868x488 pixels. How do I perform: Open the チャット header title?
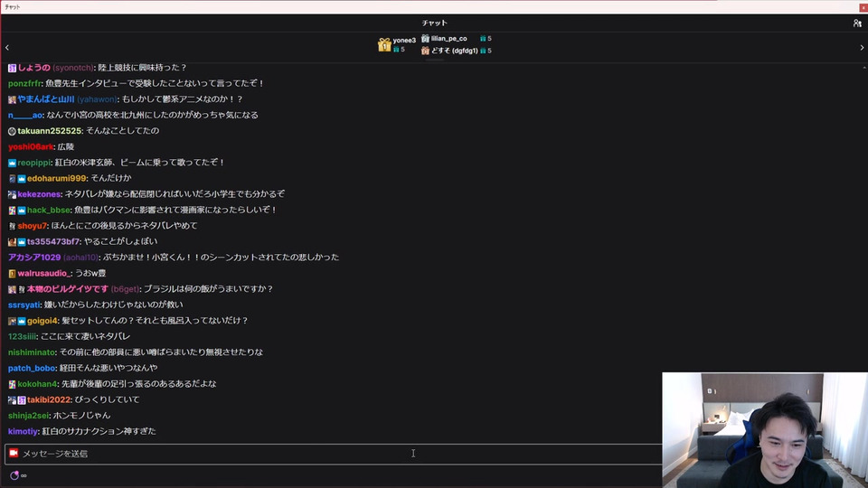pos(435,23)
